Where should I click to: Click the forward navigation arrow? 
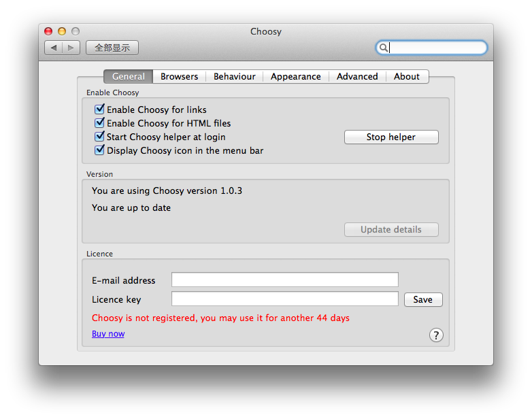(71, 48)
